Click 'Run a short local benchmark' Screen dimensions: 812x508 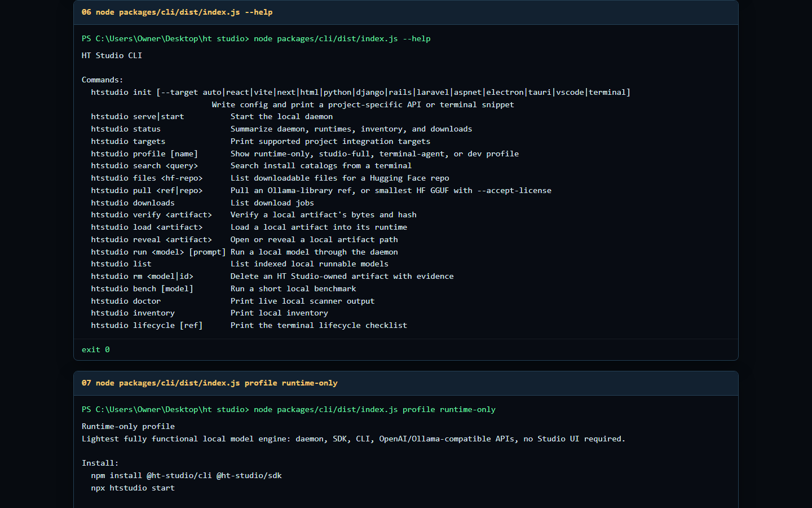pyautogui.click(x=293, y=288)
